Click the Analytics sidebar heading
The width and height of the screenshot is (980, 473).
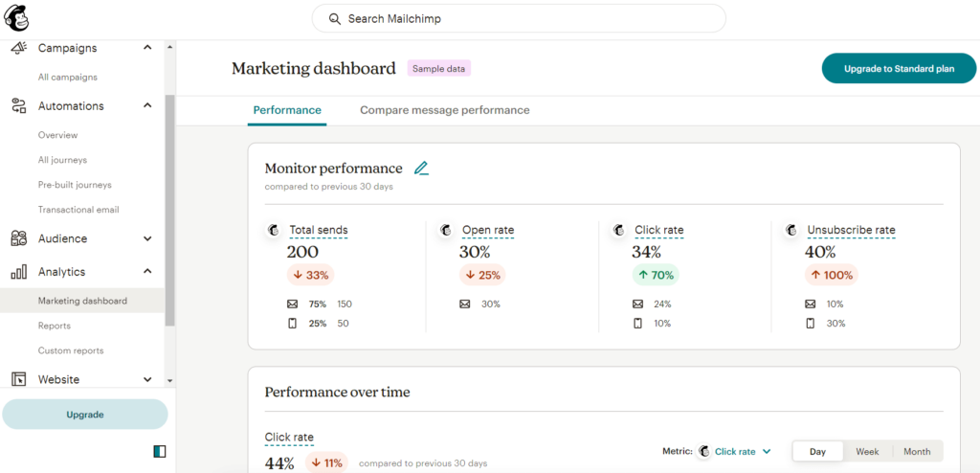coord(62,272)
